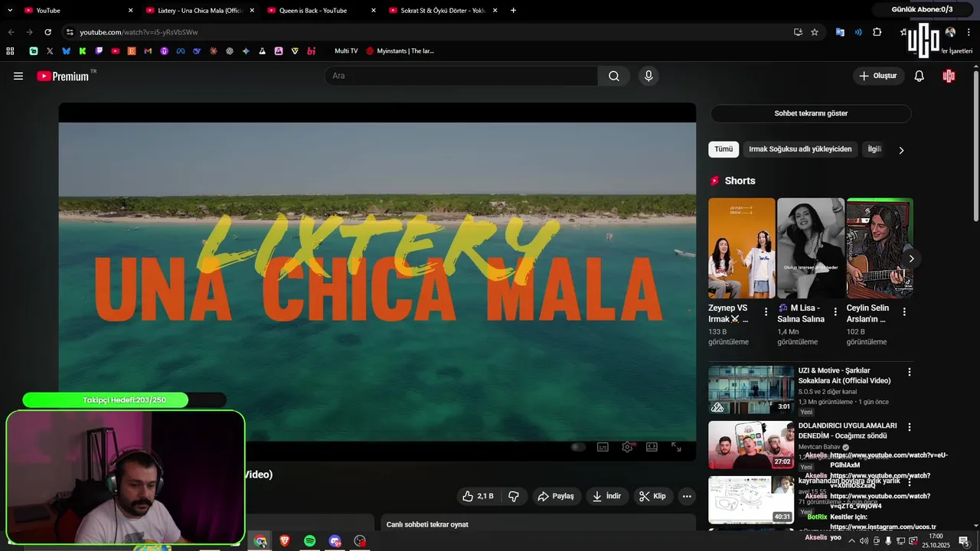The height and width of the screenshot is (551, 980).
Task: Open options for DOLANDIRICI UYGULAMALARI video
Action: [910, 427]
